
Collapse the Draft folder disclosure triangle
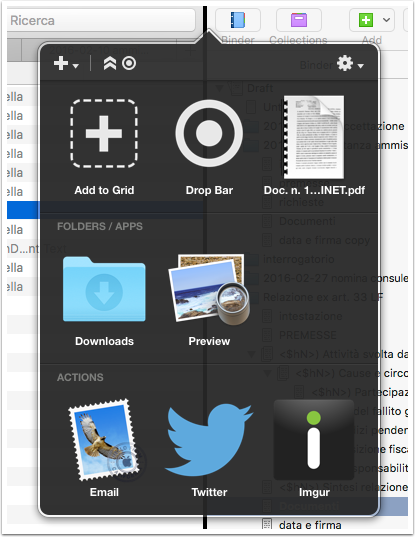tap(219, 88)
